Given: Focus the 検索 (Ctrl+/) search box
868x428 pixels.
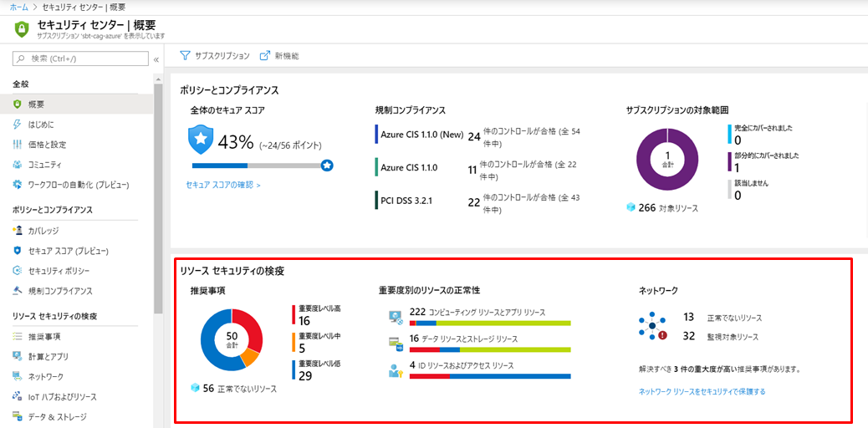Looking at the screenshot, I should coord(81,59).
